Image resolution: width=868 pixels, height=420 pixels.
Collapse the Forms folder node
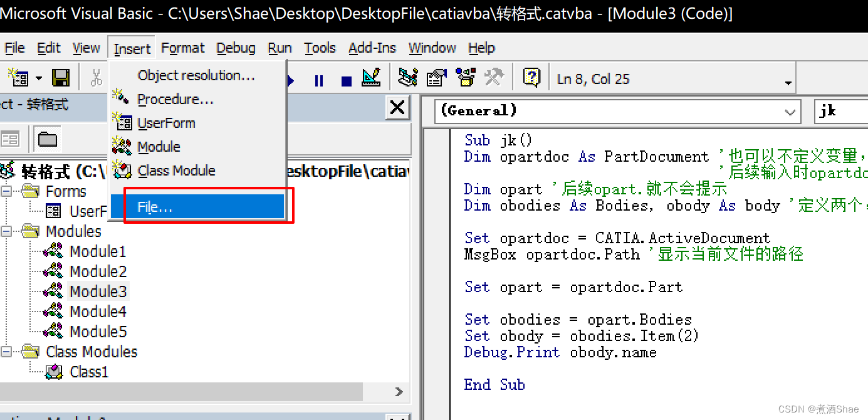6,191
